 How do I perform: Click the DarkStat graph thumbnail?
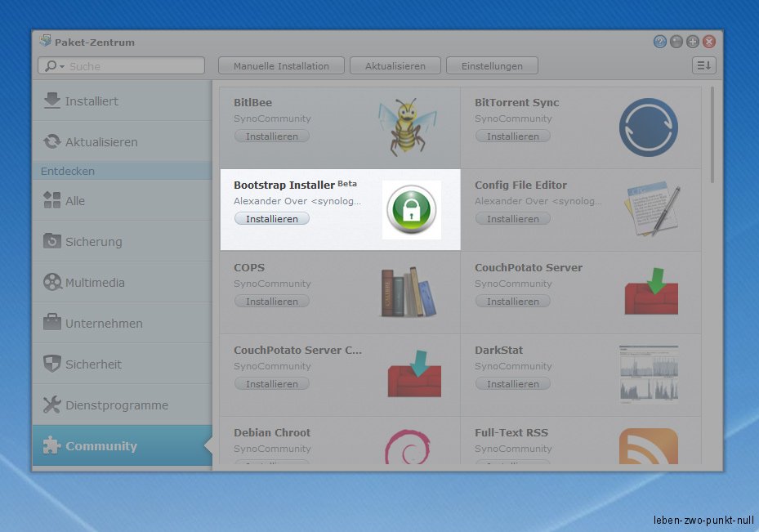pos(648,373)
